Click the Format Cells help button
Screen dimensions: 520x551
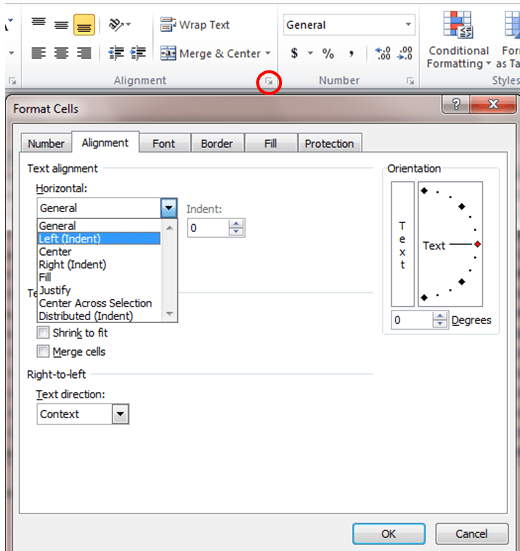456,104
